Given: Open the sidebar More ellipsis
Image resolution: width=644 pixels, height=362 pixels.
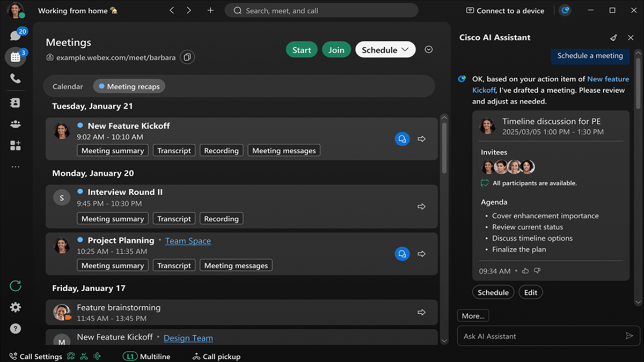Looking at the screenshot, I should click(15, 167).
